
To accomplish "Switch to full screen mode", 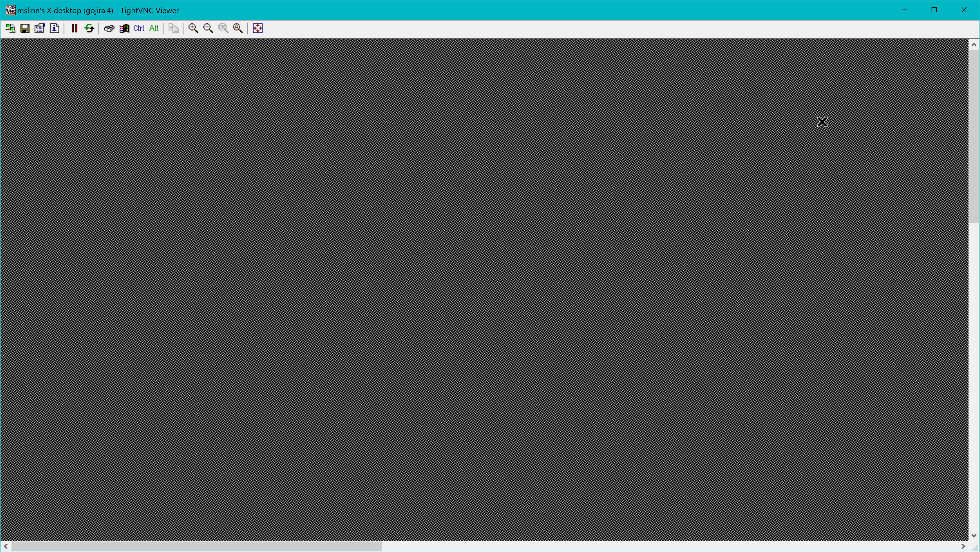I will [258, 28].
